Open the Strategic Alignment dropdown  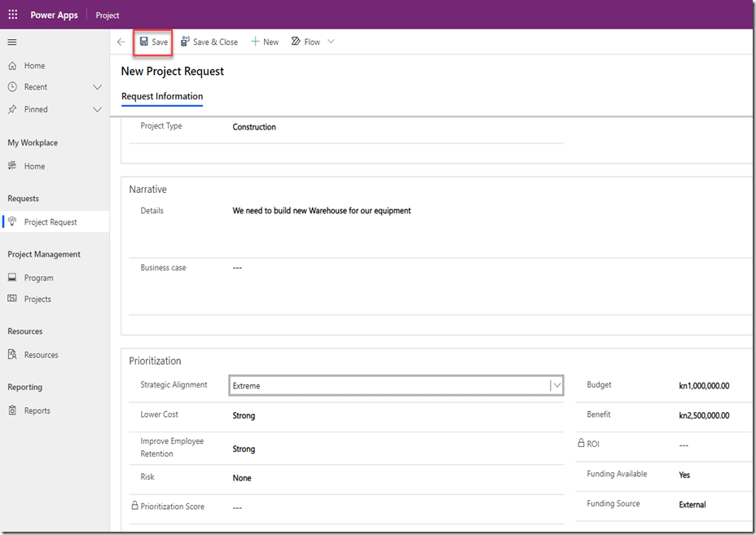pyautogui.click(x=396, y=386)
